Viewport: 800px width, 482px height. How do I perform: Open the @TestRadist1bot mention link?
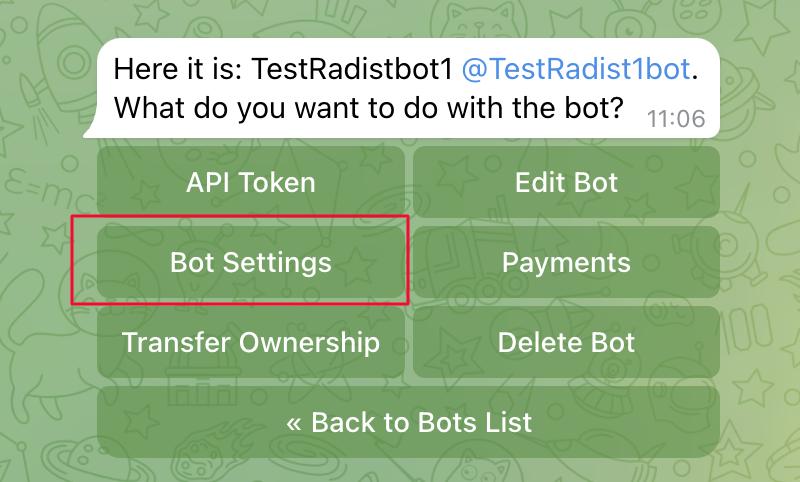(x=575, y=69)
